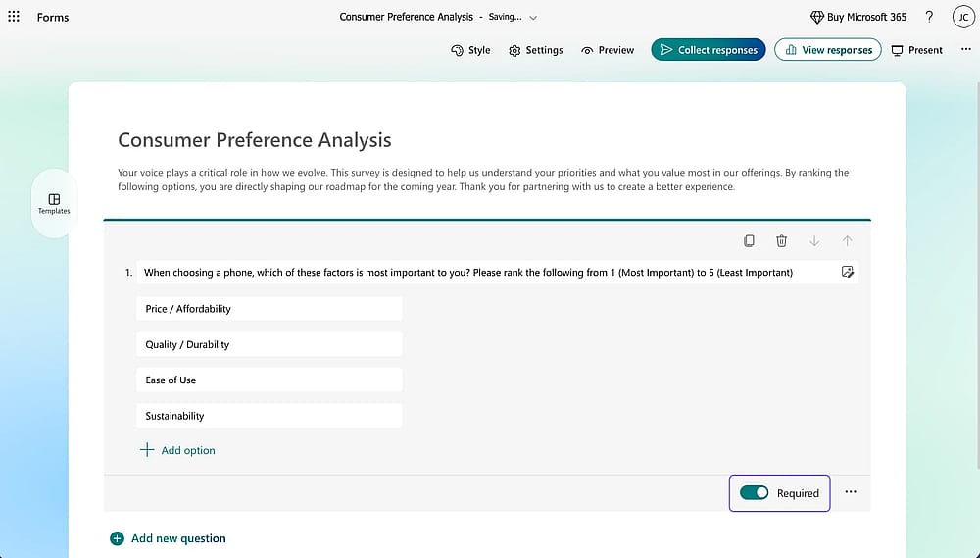Open the help question mark icon
Image resolution: width=980 pixels, height=558 pixels.
929,17
